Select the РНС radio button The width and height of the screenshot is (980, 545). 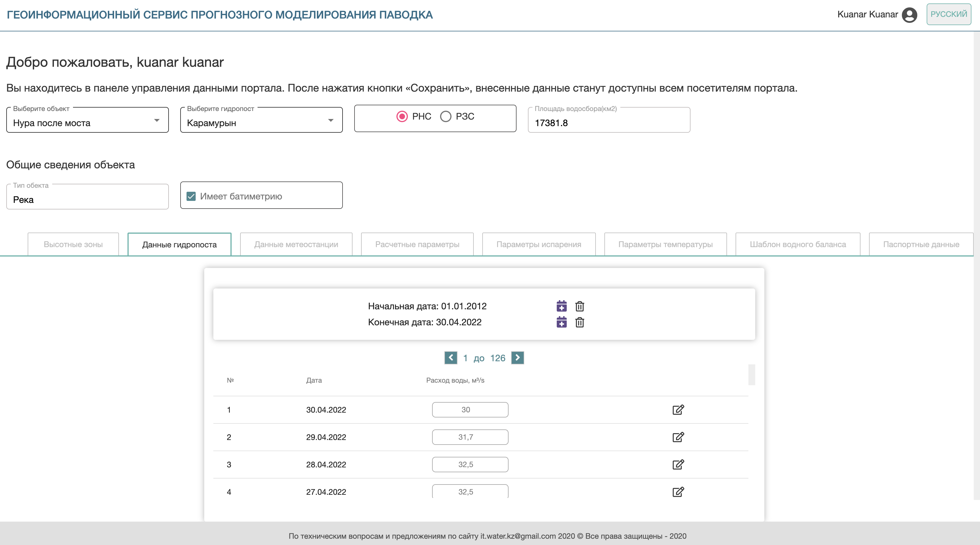(402, 116)
